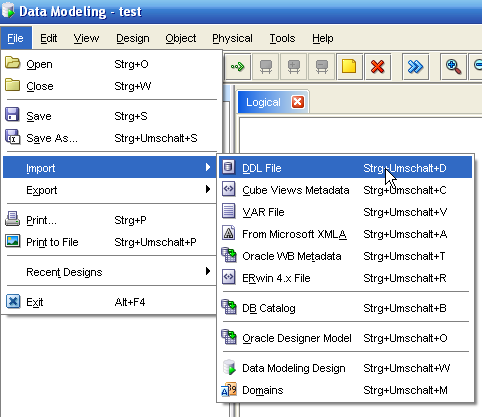Click the open folder icon beside Open
Viewport: 482px width, 417px height.
point(13,62)
